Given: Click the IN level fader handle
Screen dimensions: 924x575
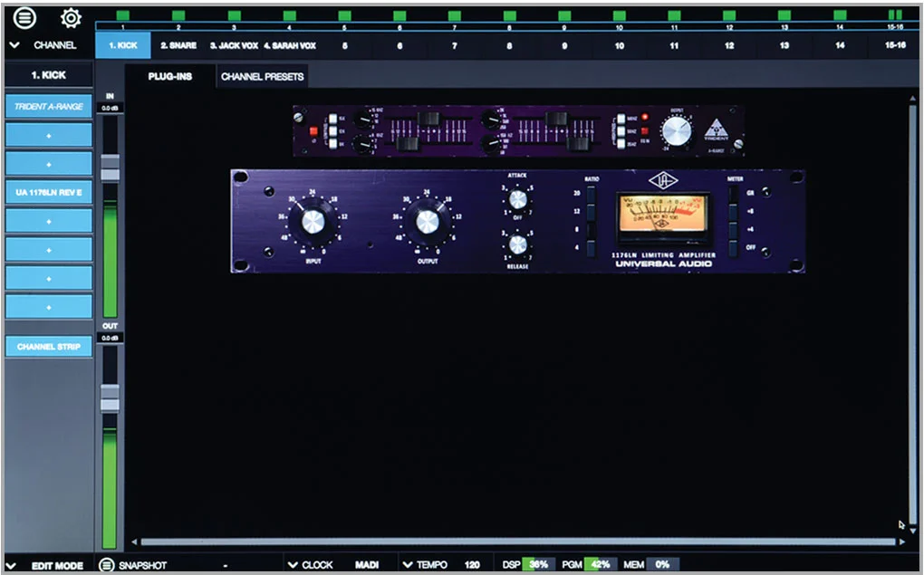Looking at the screenshot, I should [x=111, y=168].
